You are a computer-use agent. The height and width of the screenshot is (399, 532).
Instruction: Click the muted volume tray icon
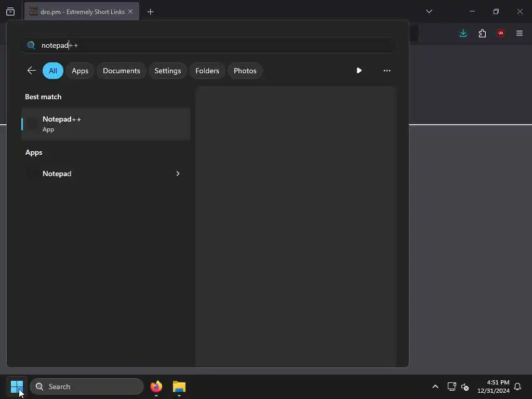tap(465, 387)
